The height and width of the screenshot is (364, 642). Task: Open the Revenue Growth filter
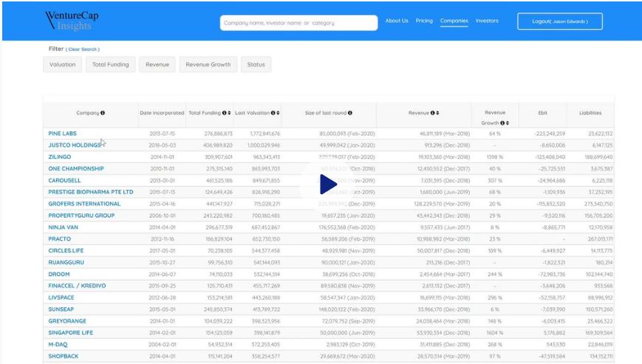(208, 65)
